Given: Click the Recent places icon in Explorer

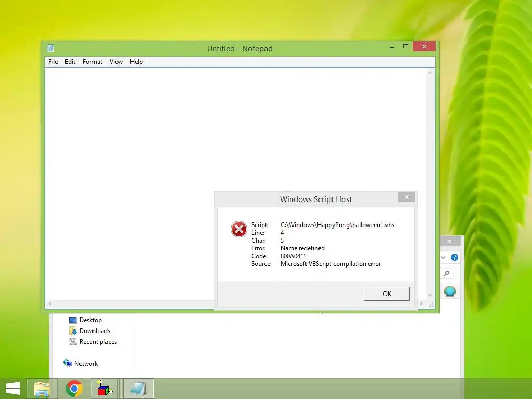Looking at the screenshot, I should pos(73,342).
